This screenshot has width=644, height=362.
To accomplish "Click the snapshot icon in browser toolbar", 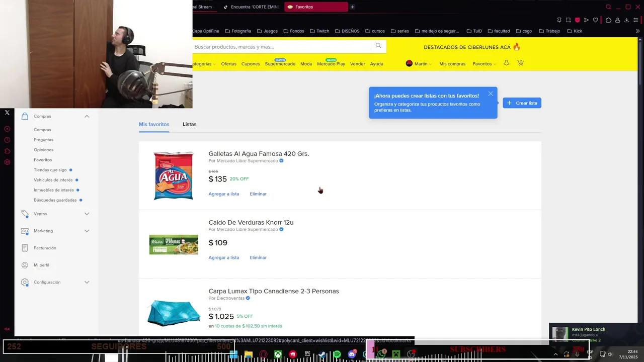I will coord(568,20).
